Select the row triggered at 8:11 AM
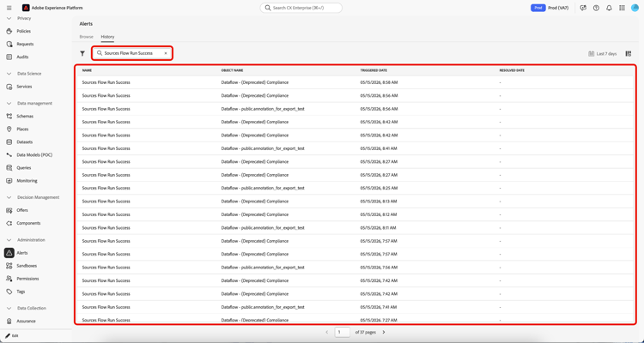This screenshot has height=343, width=644. 355,228
